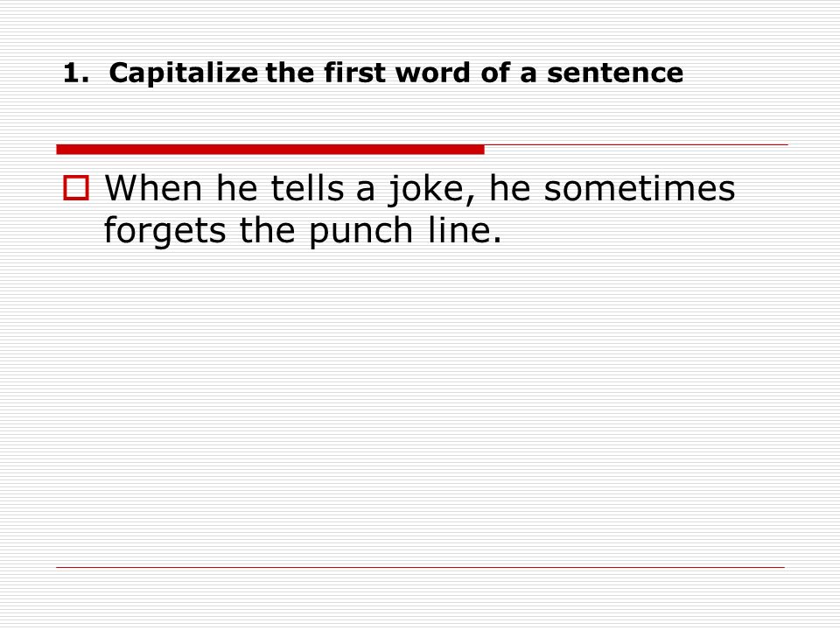Select the word "tells" in the bullet
The height and width of the screenshot is (630, 840).
307,189
